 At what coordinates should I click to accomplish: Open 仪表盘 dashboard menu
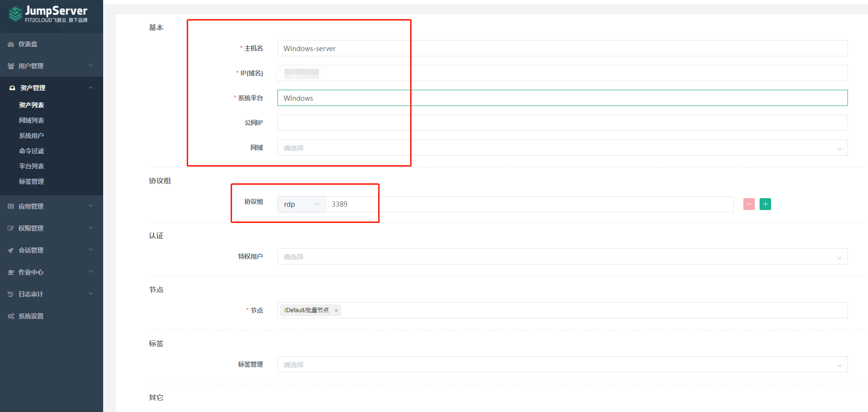[52, 44]
